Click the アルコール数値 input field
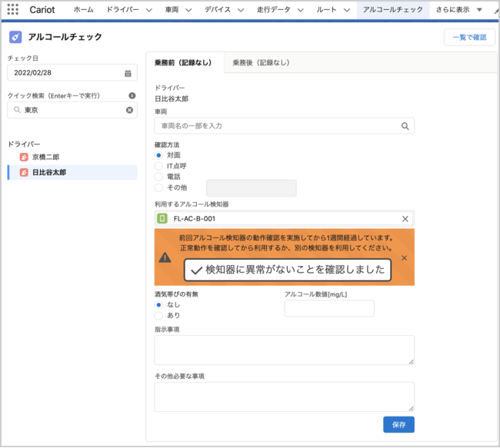 tap(329, 309)
